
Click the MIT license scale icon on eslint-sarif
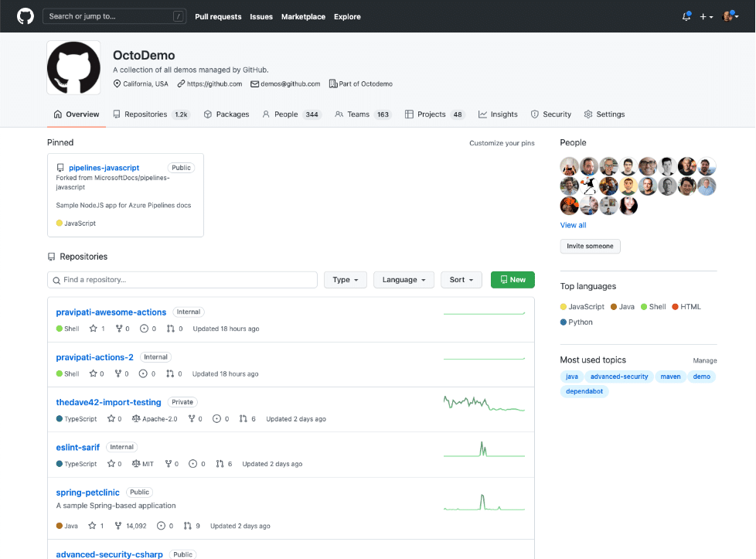(x=137, y=462)
